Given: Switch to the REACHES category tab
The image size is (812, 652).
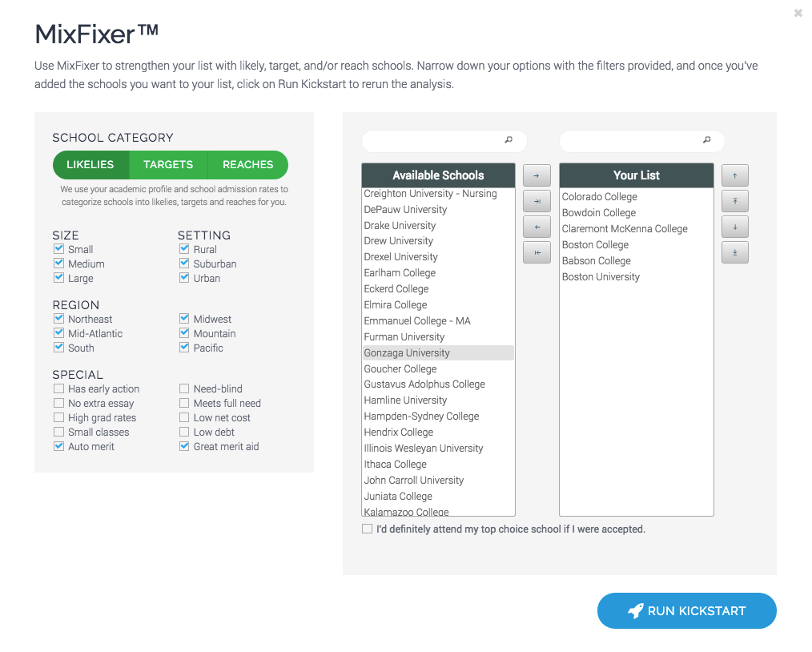Looking at the screenshot, I should pyautogui.click(x=248, y=165).
